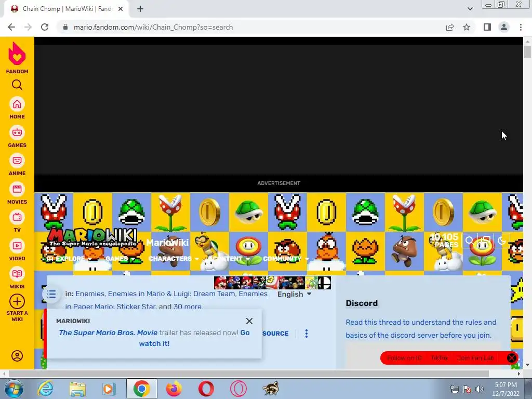Go to Fandom Home
Image resolution: width=532 pixels, height=399 pixels.
(x=17, y=108)
